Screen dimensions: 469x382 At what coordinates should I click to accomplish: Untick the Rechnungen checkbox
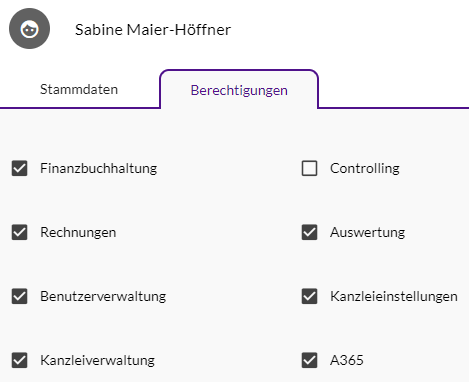click(19, 232)
